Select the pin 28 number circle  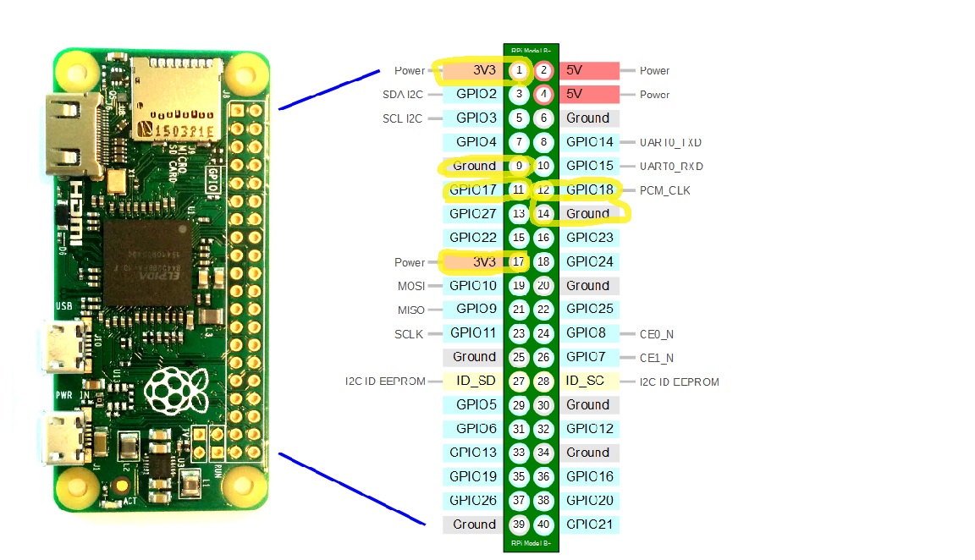[543, 381]
